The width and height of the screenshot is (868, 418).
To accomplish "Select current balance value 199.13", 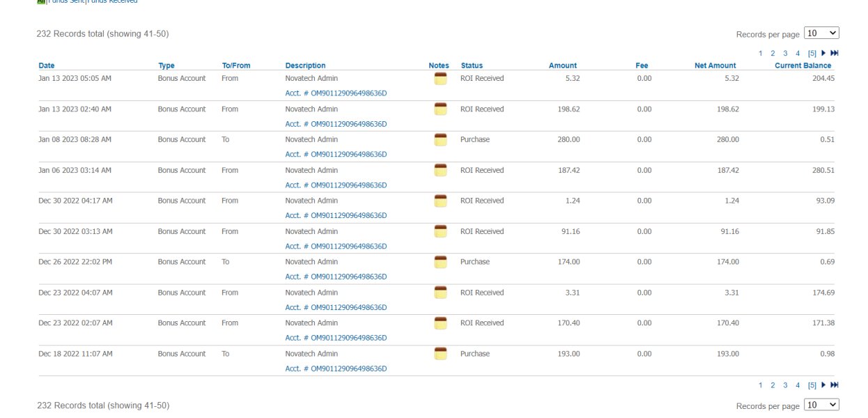I will point(823,109).
